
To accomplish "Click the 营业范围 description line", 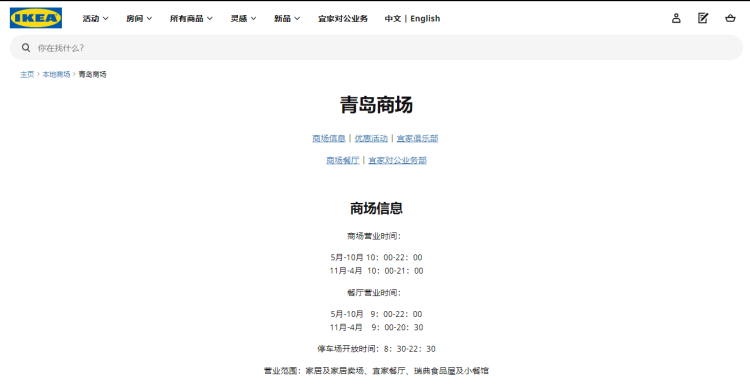I will pos(376,371).
